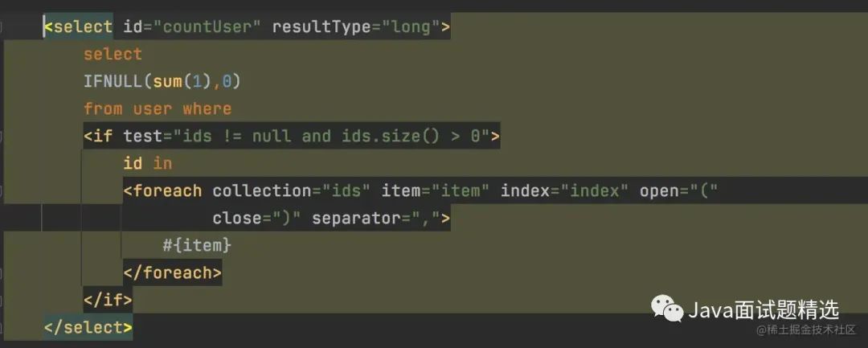Click the "from user where" line

click(x=158, y=109)
